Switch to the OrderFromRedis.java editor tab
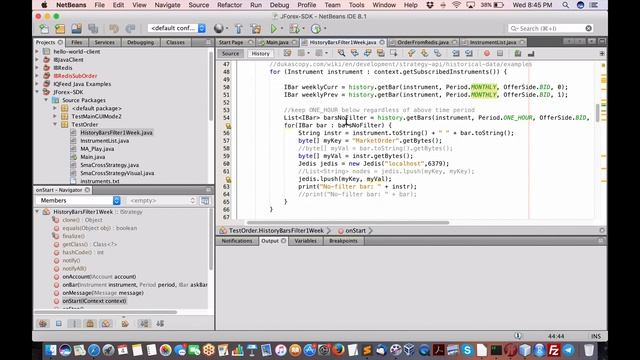Screen dimensions: 640x360 423,42
